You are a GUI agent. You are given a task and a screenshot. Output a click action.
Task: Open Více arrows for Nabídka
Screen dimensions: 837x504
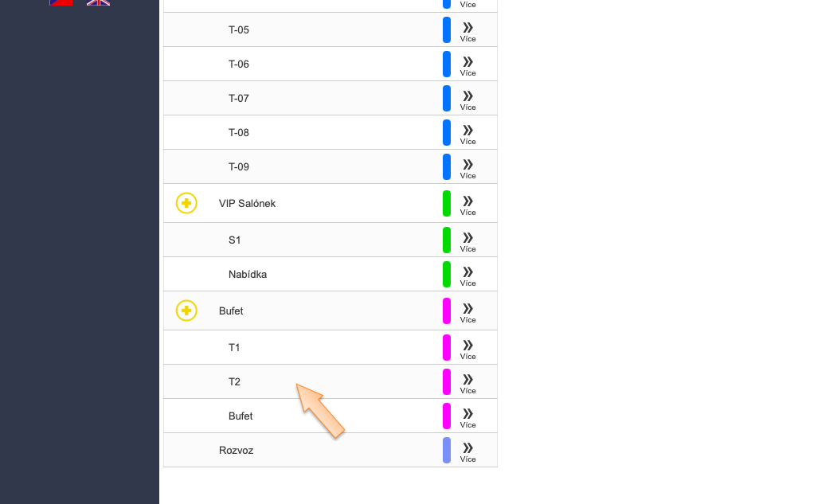click(467, 275)
